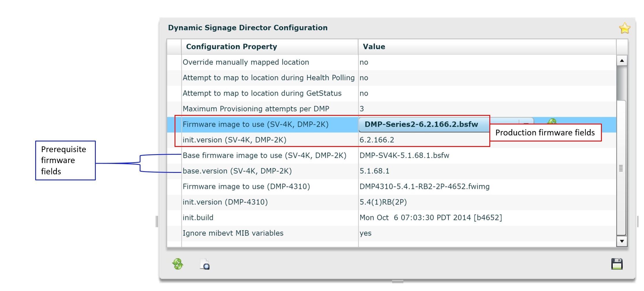The height and width of the screenshot is (291, 644).
Task: Click the 6.2.166.2 init.version value
Action: (377, 140)
